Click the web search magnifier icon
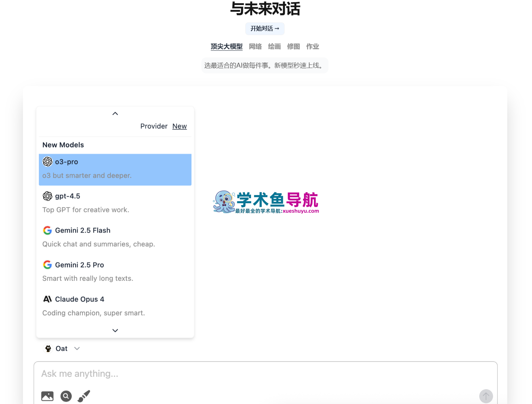 (x=66, y=396)
